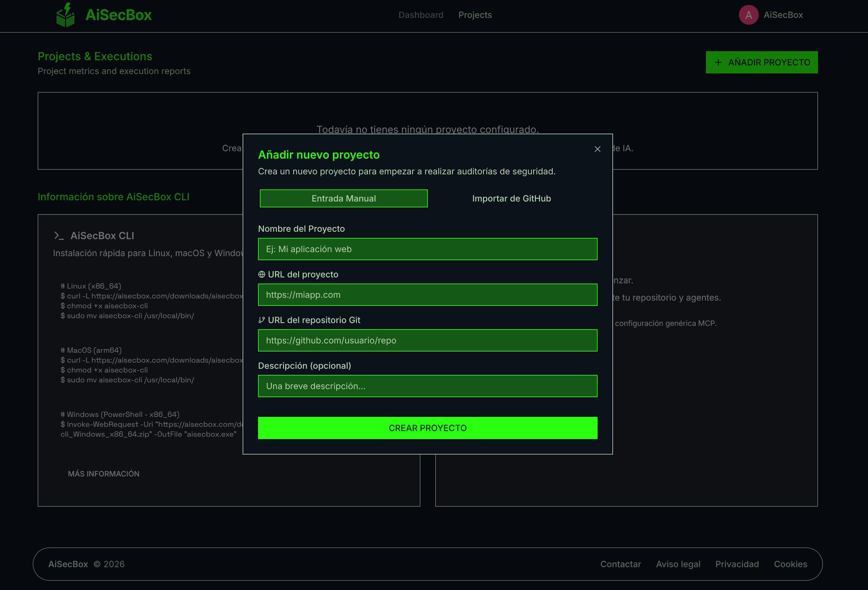The height and width of the screenshot is (590, 868).
Task: Open the Cookies footer link
Action: tap(790, 564)
